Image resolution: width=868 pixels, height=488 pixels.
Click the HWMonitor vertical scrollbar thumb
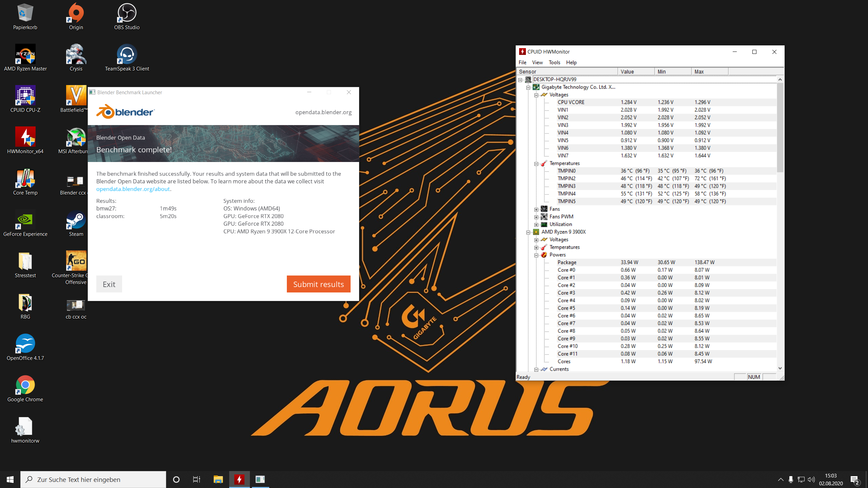pos(780,127)
